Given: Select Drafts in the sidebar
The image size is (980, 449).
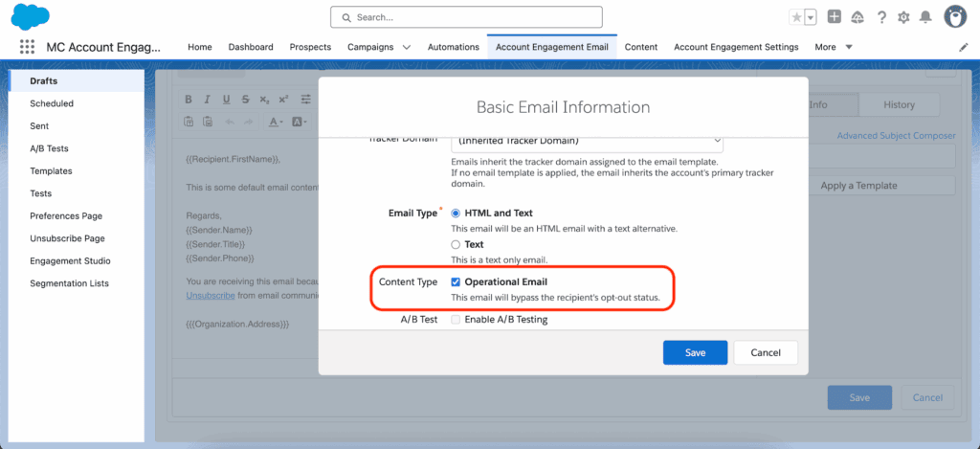Looking at the screenshot, I should [x=77, y=81].
